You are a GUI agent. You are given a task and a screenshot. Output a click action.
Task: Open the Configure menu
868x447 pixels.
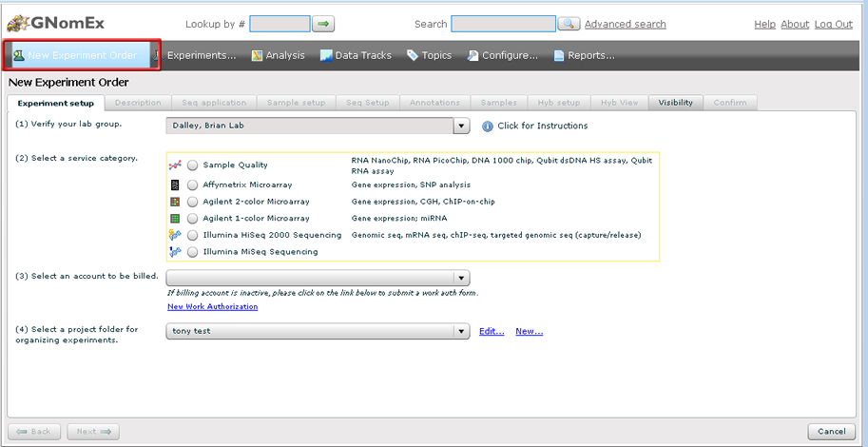pos(503,55)
